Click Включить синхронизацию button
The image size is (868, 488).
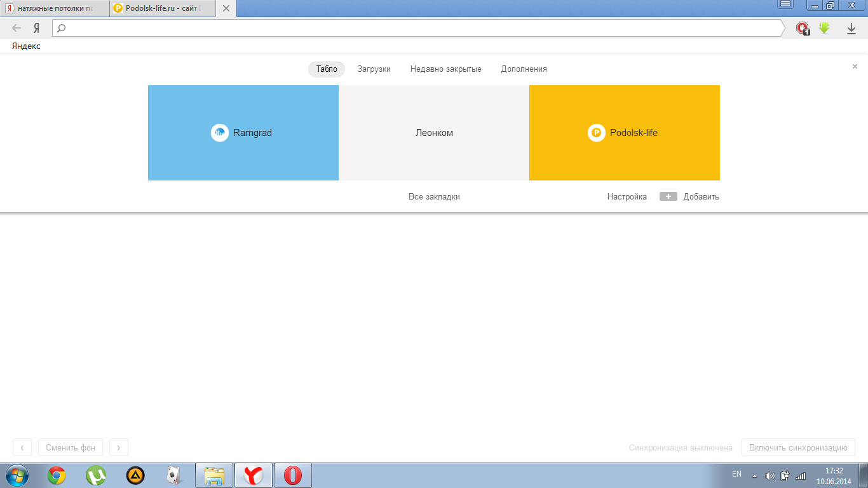[798, 447]
